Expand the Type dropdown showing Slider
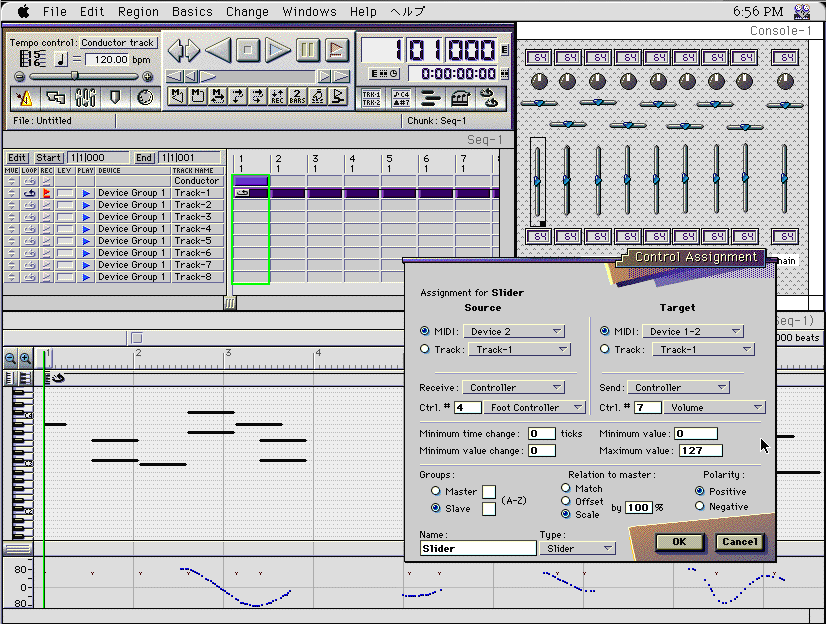 [x=578, y=548]
